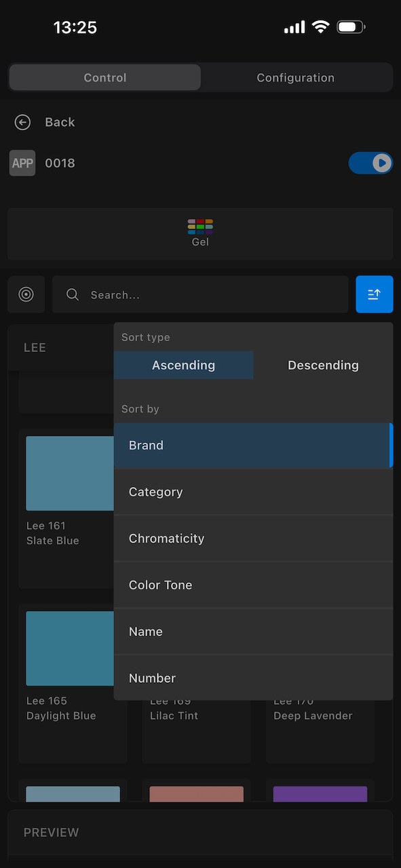Pick the Lee 165 Daylight Blue swatch

point(70,648)
